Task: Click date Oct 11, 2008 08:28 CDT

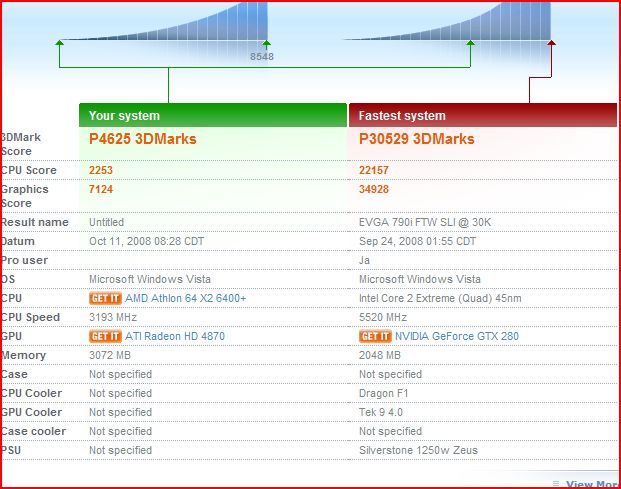Action: [x=147, y=241]
